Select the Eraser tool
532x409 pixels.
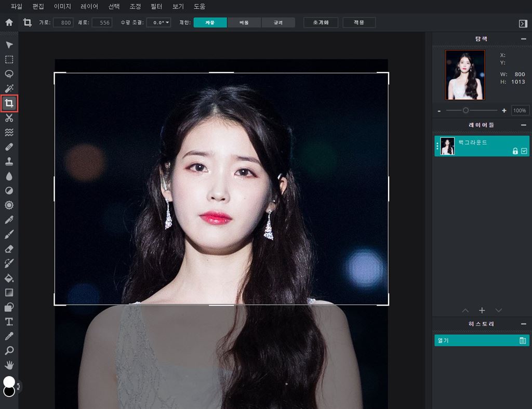[9, 249]
